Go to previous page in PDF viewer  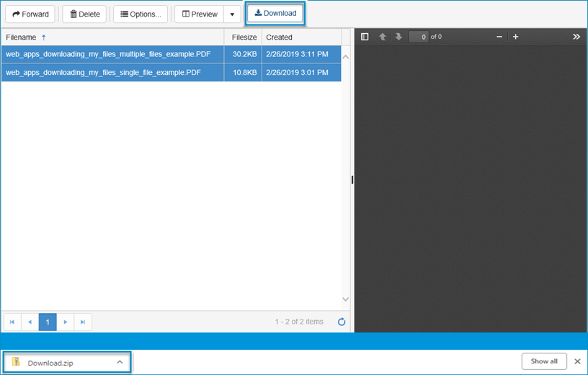pyautogui.click(x=383, y=37)
